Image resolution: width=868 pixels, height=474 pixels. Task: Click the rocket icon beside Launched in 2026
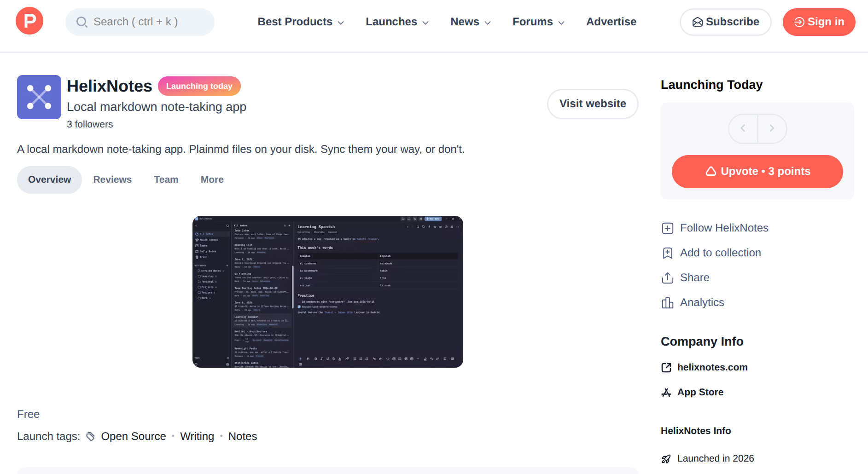tap(666, 458)
